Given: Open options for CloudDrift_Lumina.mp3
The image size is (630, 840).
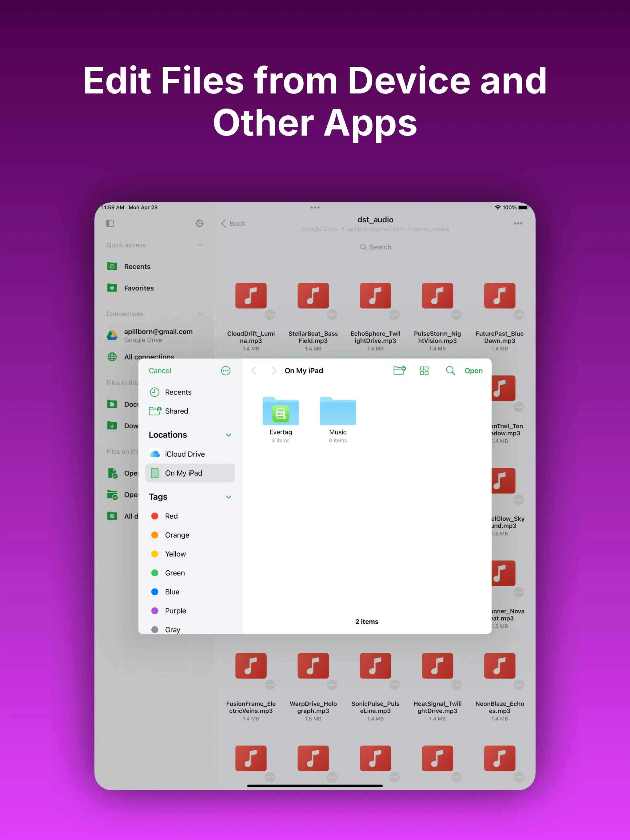Looking at the screenshot, I should coord(270,315).
